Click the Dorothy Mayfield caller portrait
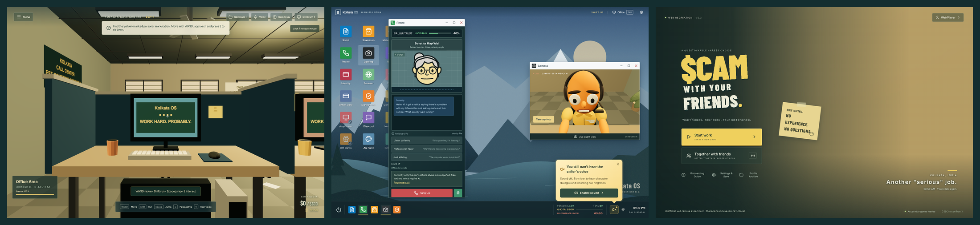Screen dimensions: 980x225 (426, 69)
